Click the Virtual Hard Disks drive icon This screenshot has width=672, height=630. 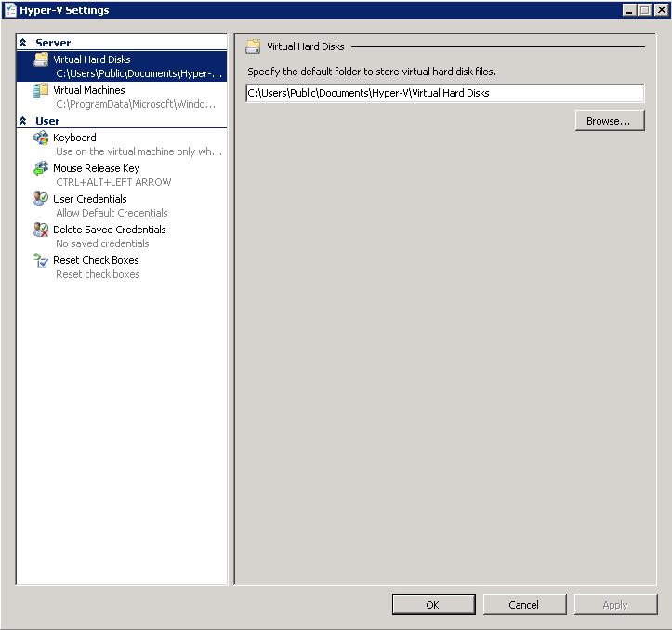41,59
